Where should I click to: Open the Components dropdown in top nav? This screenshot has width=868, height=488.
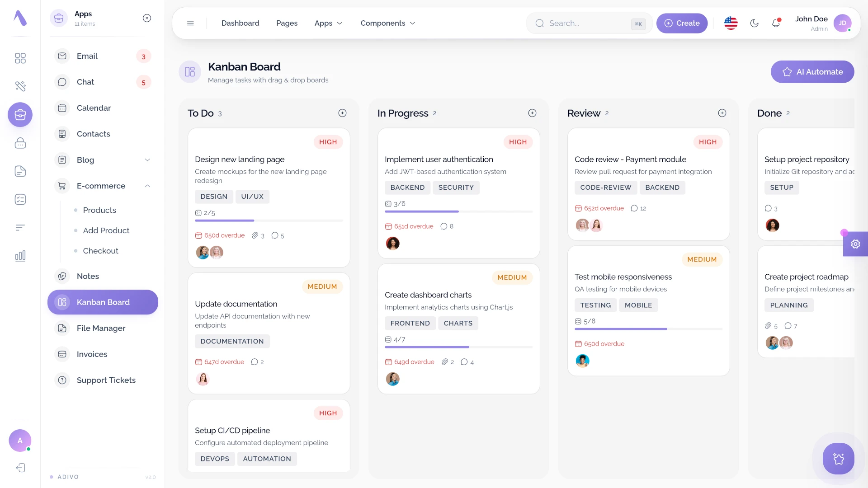[387, 23]
